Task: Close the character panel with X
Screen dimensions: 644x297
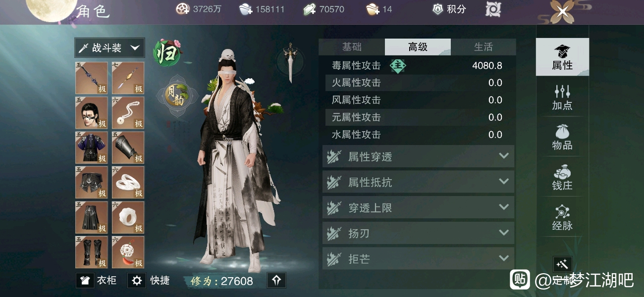Action: 563,11
